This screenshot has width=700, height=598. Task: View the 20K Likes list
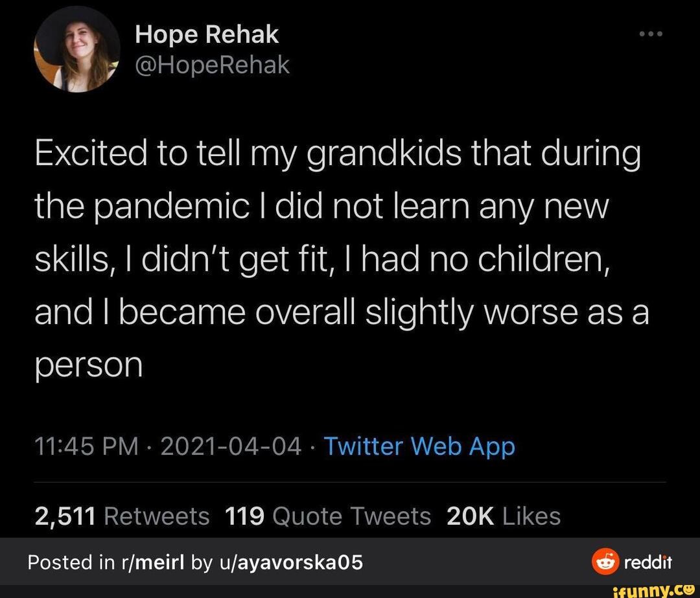pyautogui.click(x=504, y=516)
